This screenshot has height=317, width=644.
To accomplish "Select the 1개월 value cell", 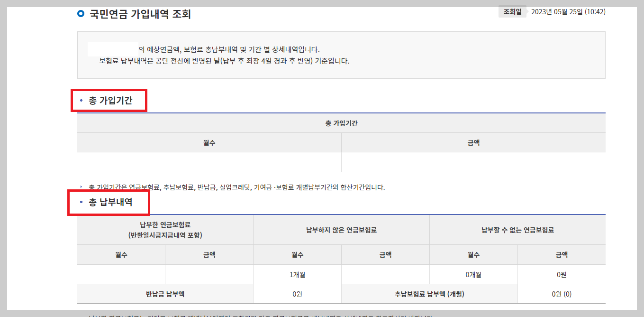I will (297, 274).
